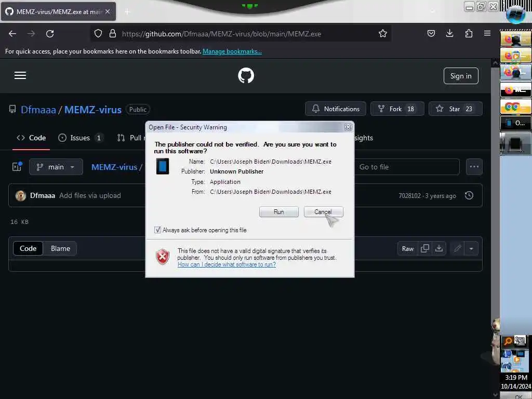The image size is (532, 399).
Task: Click Run in the security warning
Action: click(x=278, y=212)
